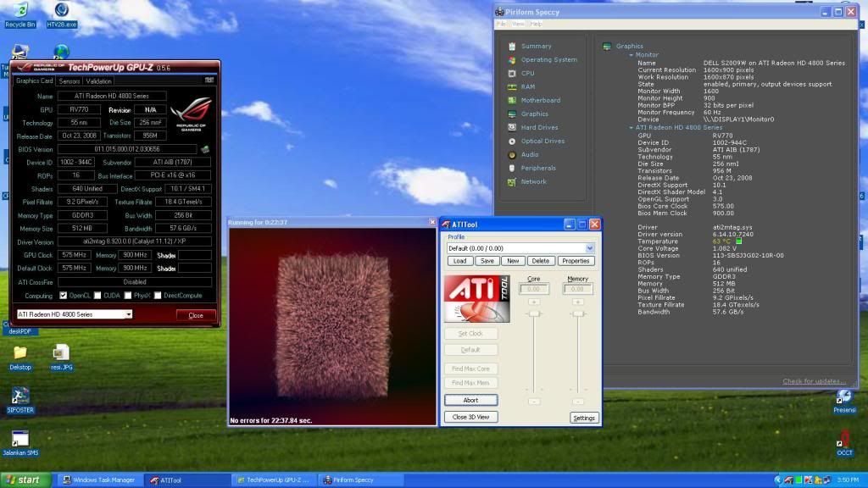Check the DirectCompute checkbox in GPU-Z
This screenshot has width=868, height=488.
pos(158,296)
